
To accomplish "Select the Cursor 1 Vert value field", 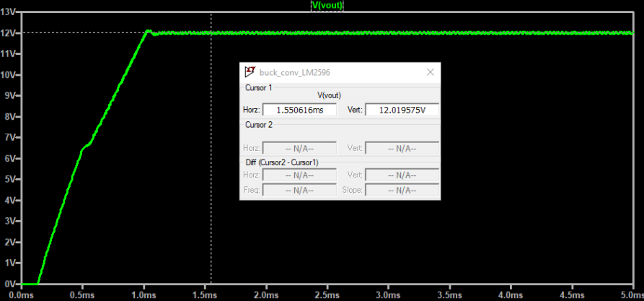I will [x=402, y=110].
